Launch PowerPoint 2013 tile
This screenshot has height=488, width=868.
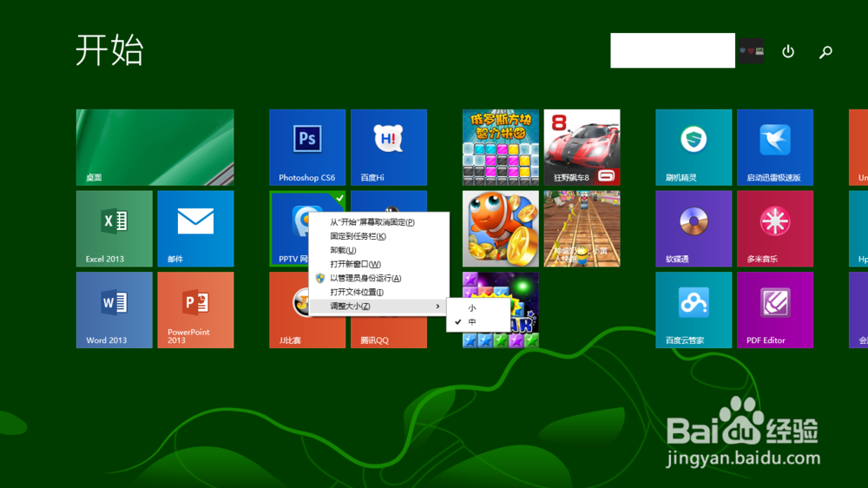pos(195,310)
